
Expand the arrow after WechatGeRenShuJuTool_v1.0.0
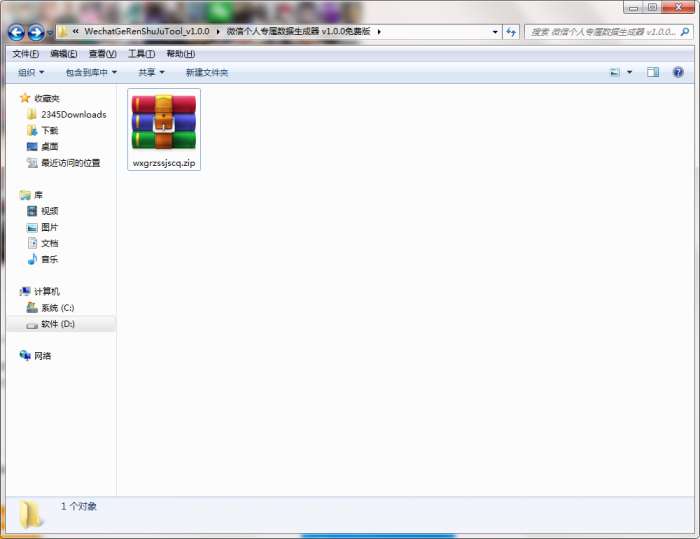[218, 31]
